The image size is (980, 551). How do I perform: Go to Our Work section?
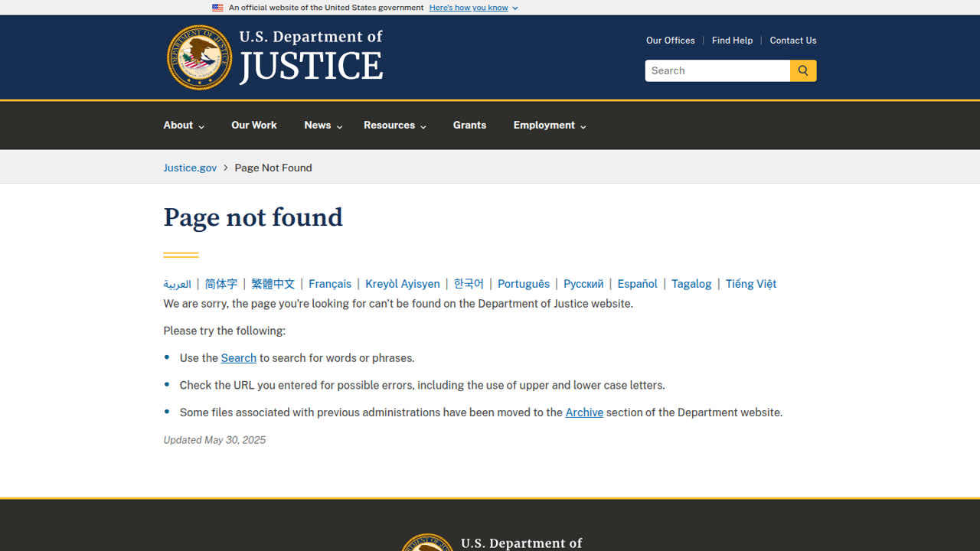[254, 126]
